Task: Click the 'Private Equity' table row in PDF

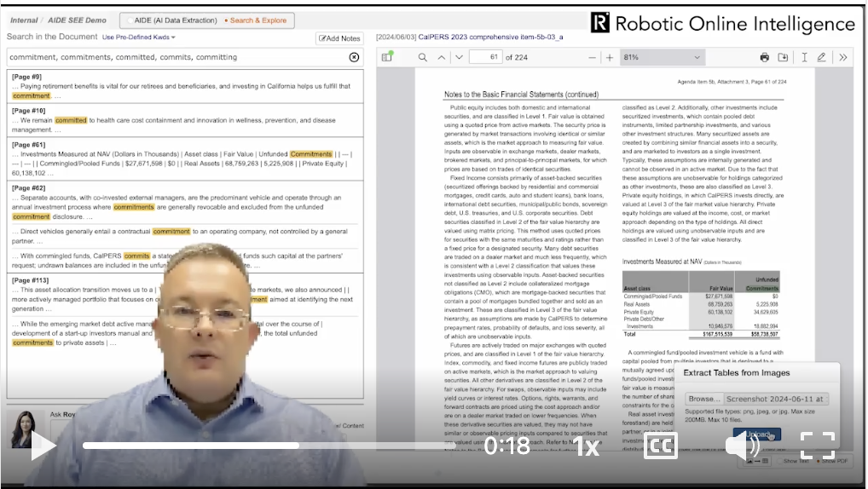Action: point(701,312)
